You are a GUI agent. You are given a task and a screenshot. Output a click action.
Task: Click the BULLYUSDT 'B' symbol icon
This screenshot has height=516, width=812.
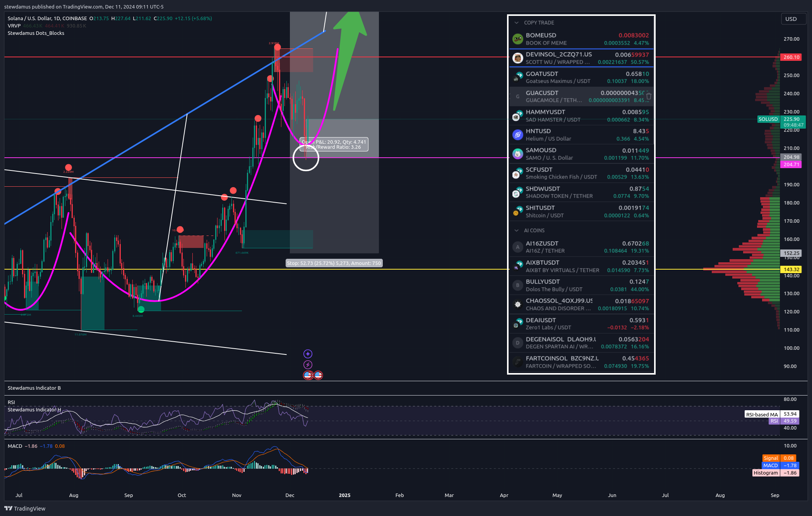tap(517, 285)
